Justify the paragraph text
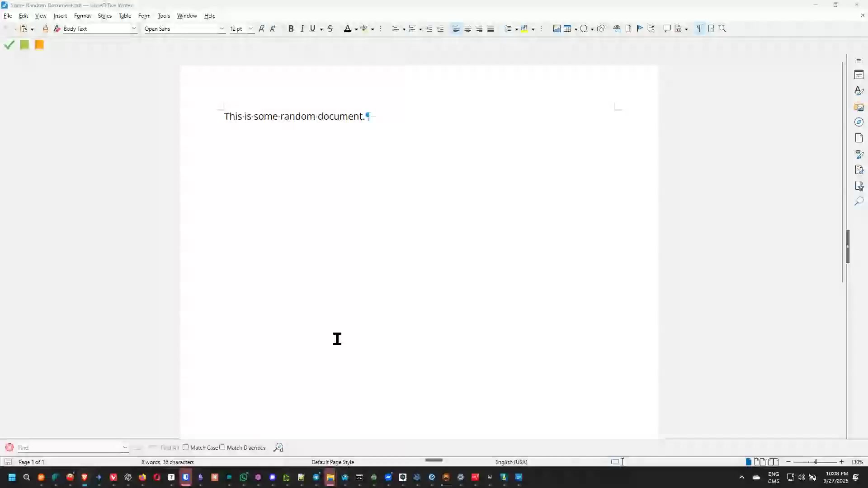The width and height of the screenshot is (868, 488). coord(491,28)
